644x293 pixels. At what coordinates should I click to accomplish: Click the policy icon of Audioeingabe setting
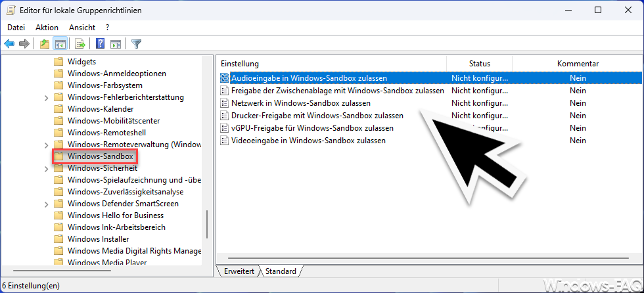[x=224, y=78]
